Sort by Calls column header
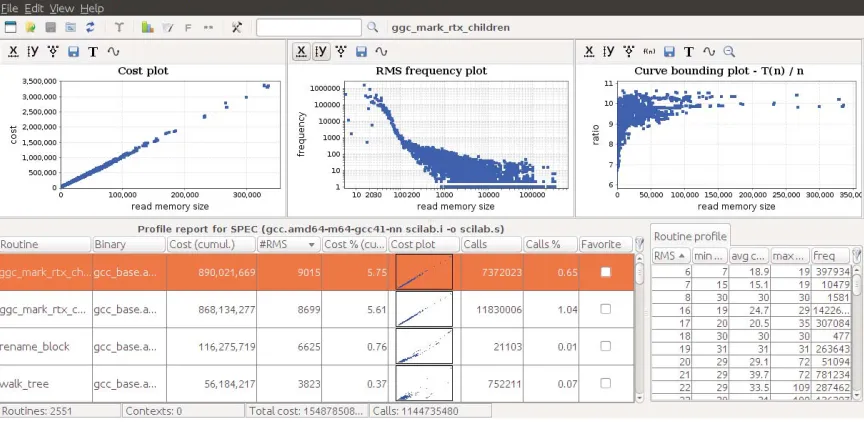 (x=491, y=244)
